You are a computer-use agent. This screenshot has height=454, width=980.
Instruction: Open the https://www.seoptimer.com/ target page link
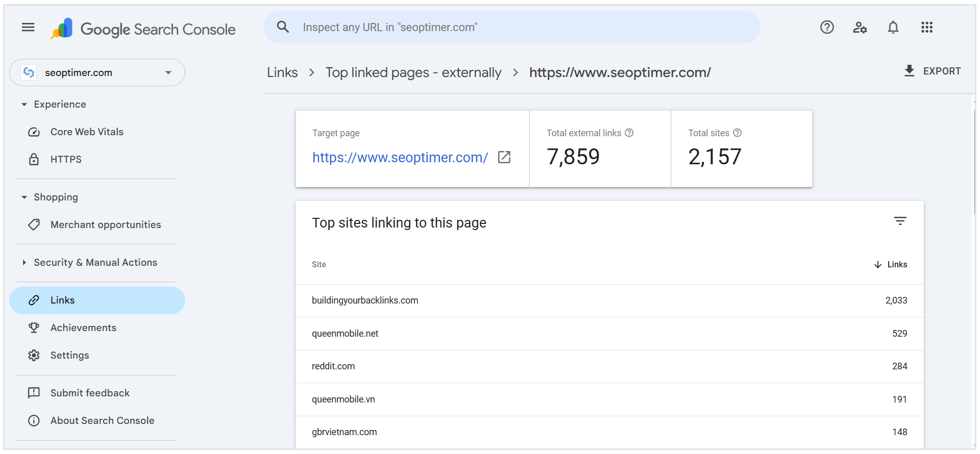(400, 158)
